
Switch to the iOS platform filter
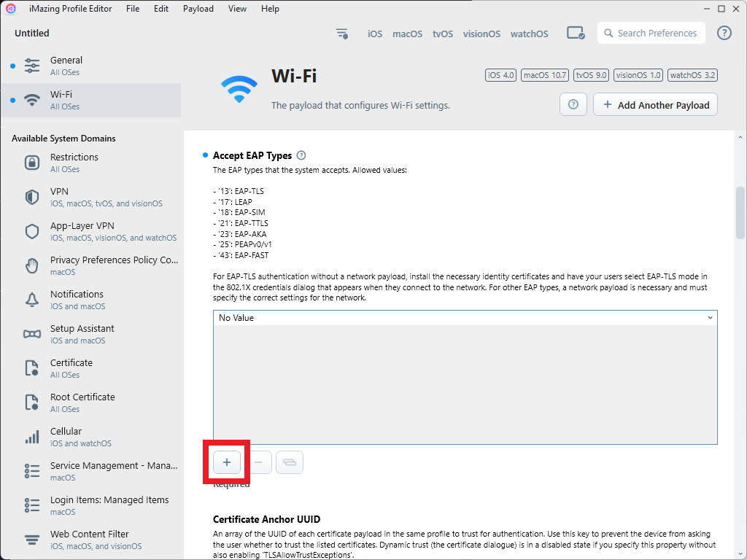coord(375,34)
